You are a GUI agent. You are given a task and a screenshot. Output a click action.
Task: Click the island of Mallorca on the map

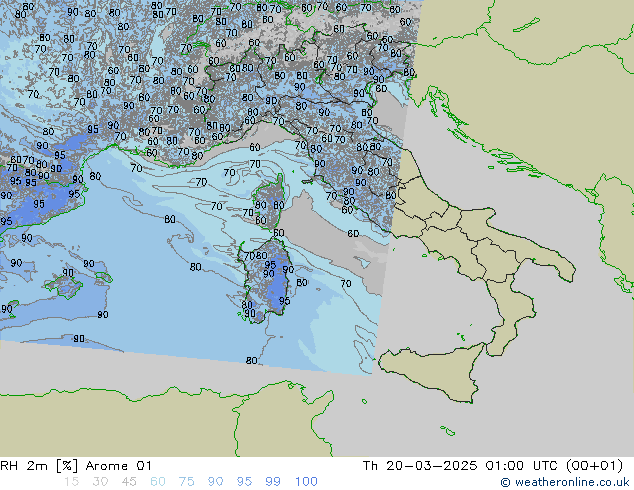click(x=64, y=284)
